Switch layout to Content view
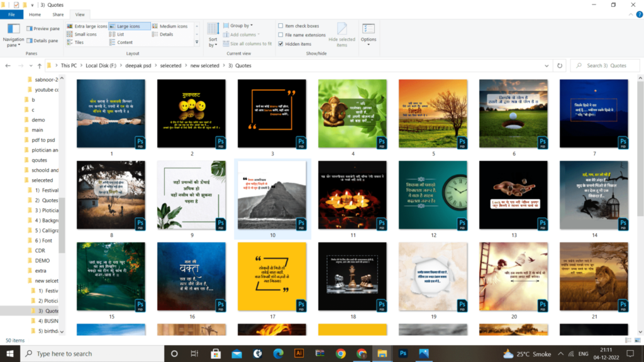The image size is (644, 362). (x=121, y=42)
